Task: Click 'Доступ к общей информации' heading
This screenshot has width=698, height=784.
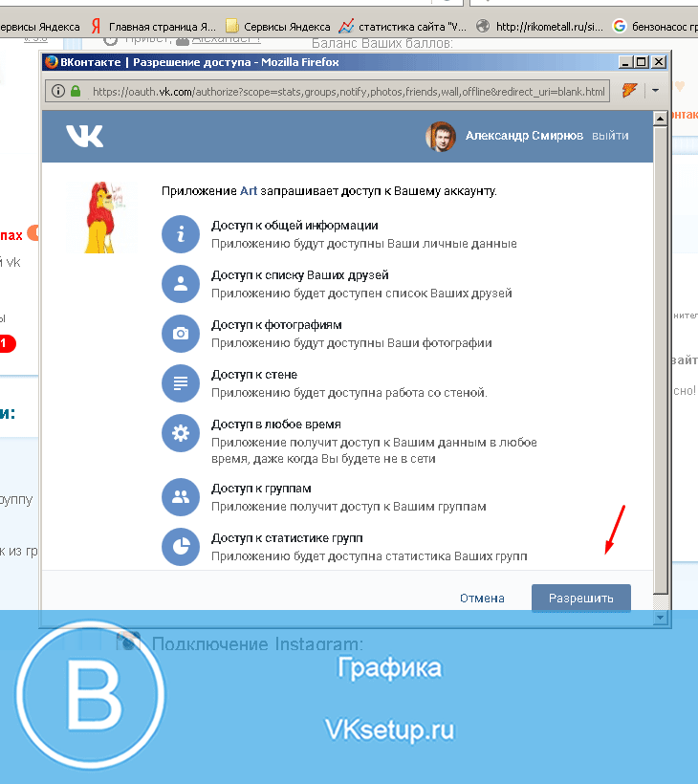Action: pyautogui.click(x=294, y=226)
